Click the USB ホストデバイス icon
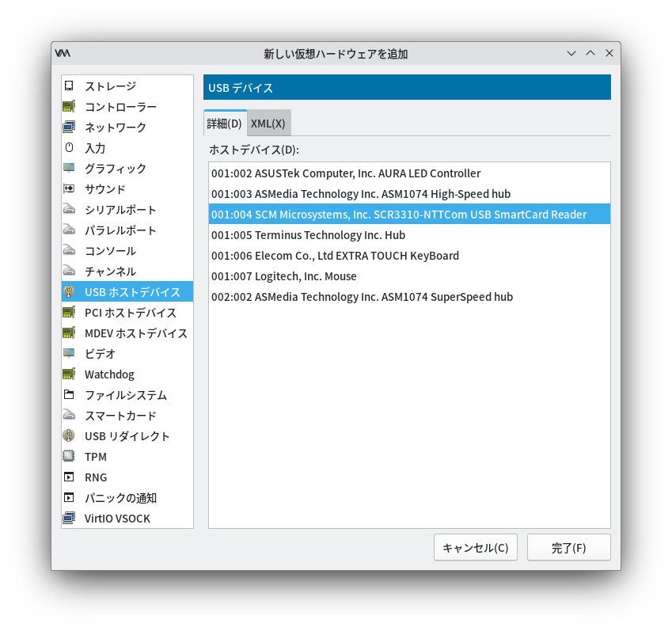Image resolution: width=672 pixels, height=631 pixels. [x=69, y=291]
